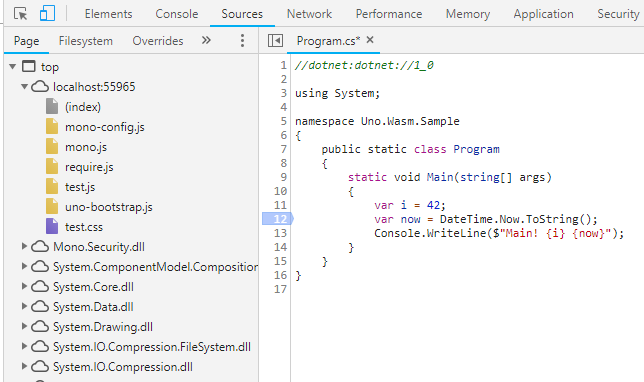Image resolution: width=644 pixels, height=382 pixels.
Task: Close the Program.cs tab
Action: click(370, 40)
